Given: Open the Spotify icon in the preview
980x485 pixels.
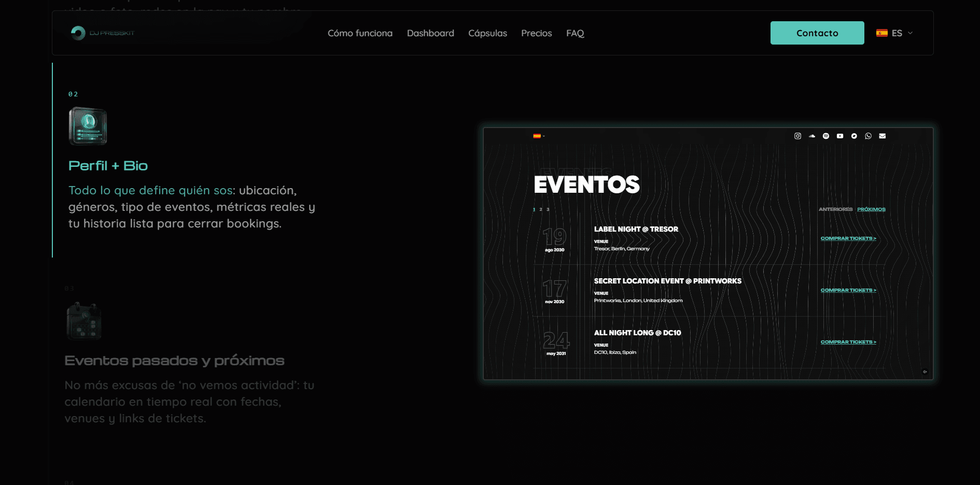Looking at the screenshot, I should (826, 136).
